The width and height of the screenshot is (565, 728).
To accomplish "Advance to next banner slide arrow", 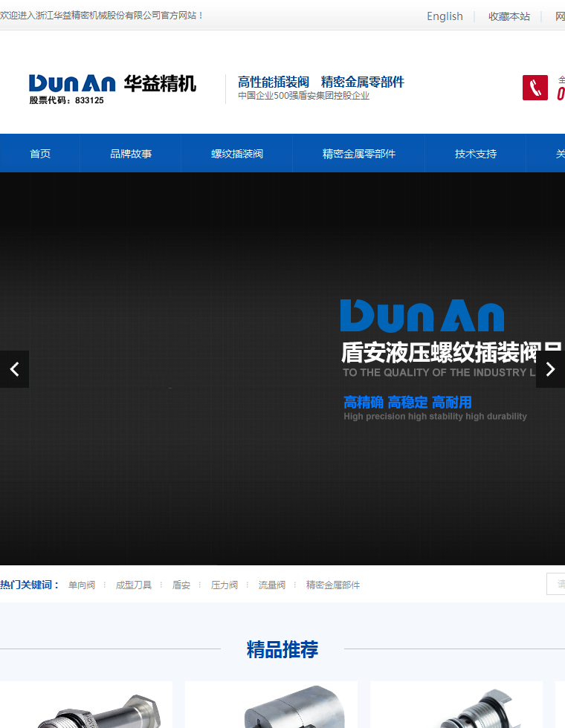I will click(551, 369).
